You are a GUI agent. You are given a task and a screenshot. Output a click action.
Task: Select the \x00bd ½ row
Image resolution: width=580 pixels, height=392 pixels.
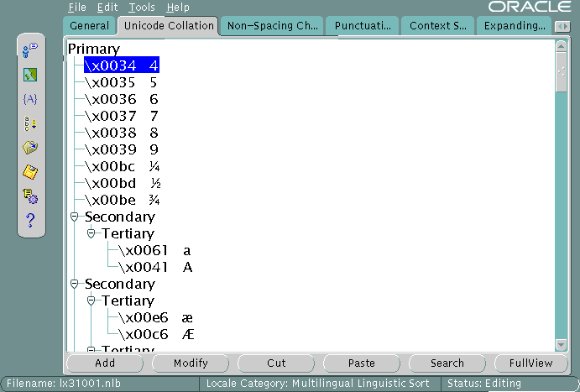tap(123, 183)
